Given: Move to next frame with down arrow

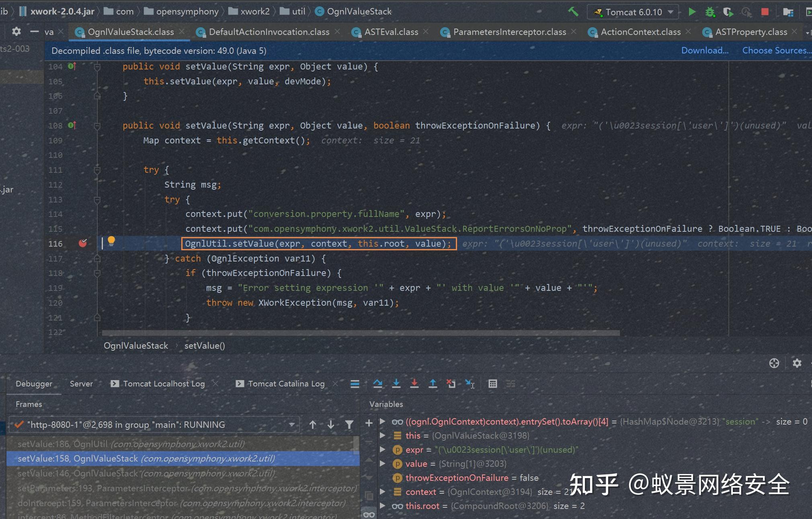Looking at the screenshot, I should [x=331, y=425].
